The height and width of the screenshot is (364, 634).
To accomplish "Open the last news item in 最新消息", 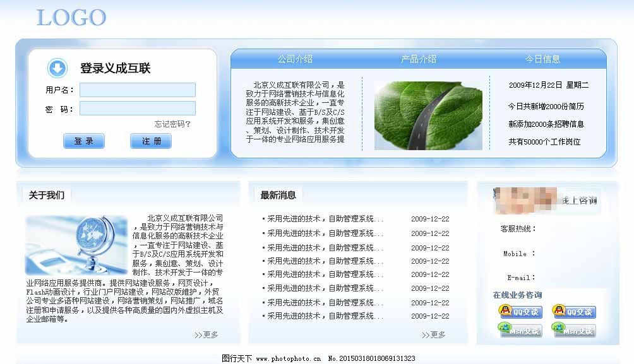I will point(323,316).
